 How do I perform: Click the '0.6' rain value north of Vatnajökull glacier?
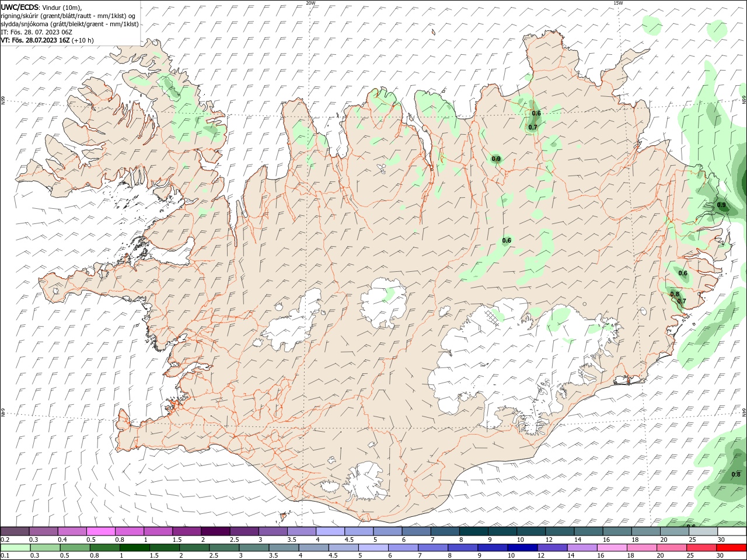507,240
